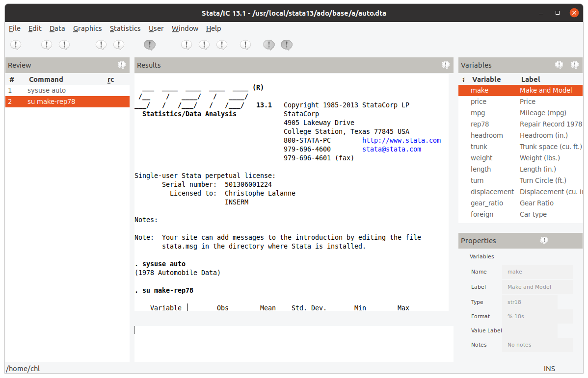Select the rep78 variable in Variables list
The image size is (588, 378).
coord(480,124)
